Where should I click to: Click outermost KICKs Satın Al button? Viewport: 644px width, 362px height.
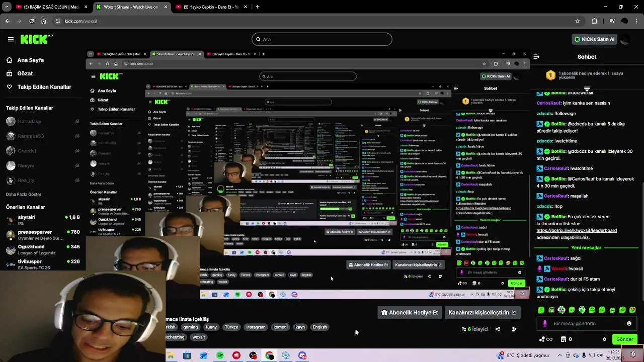pos(594,39)
